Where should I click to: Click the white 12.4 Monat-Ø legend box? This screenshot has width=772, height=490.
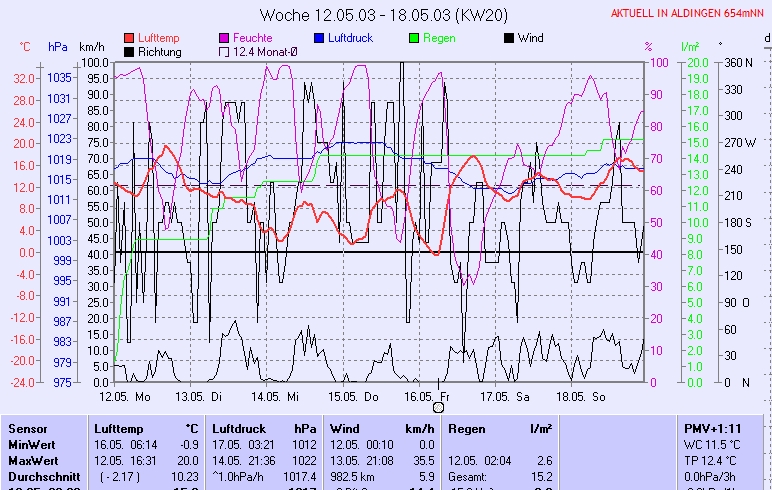[224, 52]
